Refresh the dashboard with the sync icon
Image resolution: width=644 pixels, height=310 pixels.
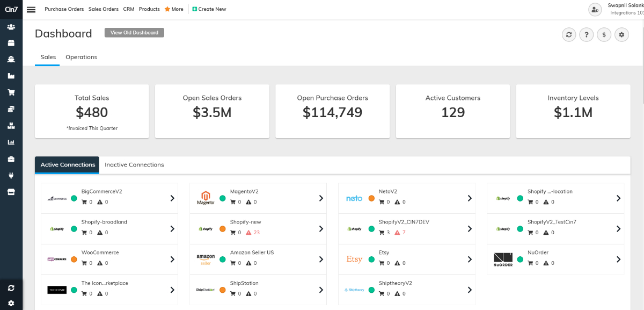click(x=568, y=34)
